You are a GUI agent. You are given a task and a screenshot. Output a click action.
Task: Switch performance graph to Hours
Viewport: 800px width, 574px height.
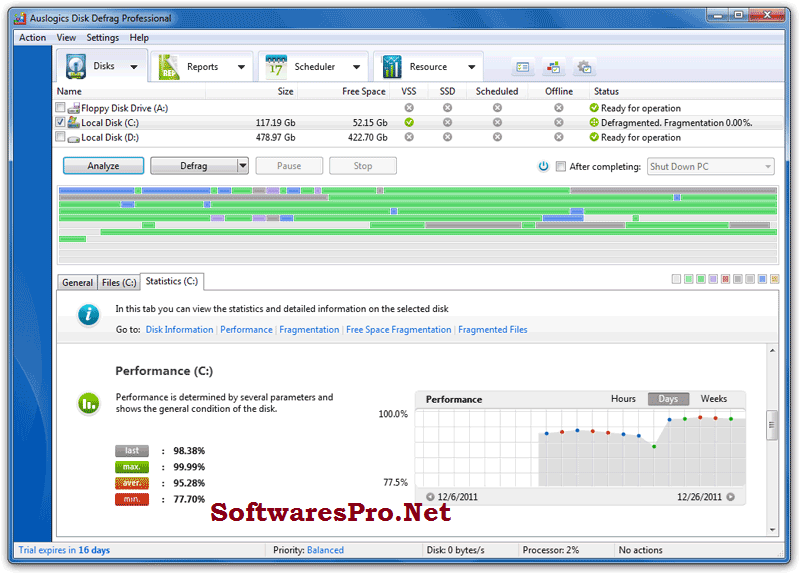click(x=623, y=399)
